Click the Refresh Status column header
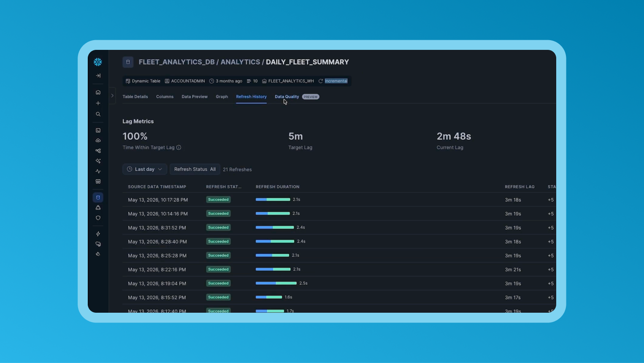Image resolution: width=644 pixels, height=363 pixels. [x=224, y=187]
